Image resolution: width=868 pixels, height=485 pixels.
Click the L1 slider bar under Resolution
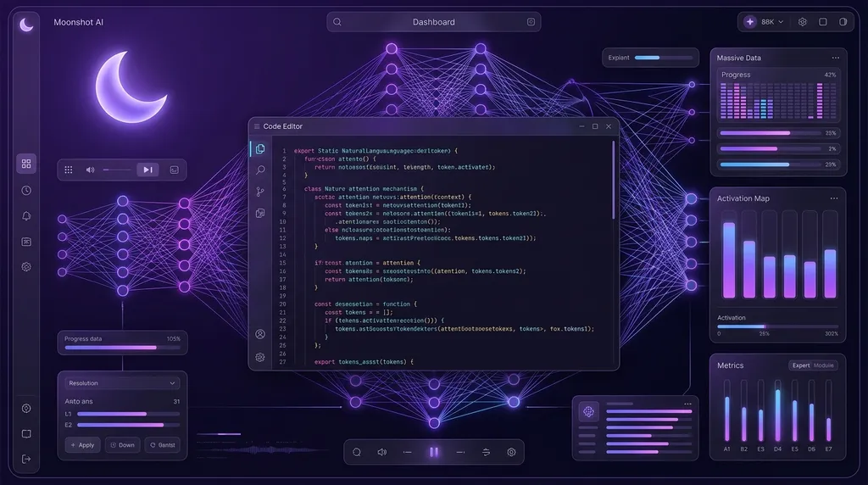tap(129, 414)
